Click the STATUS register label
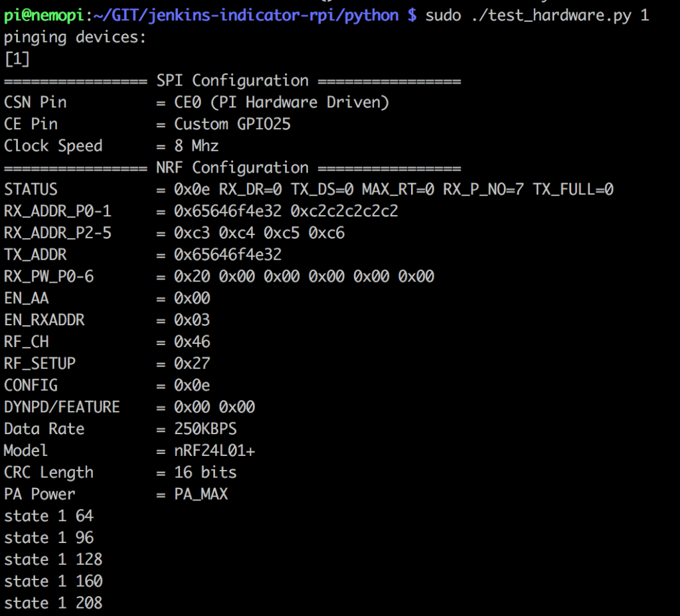680x616 pixels. click(31, 190)
